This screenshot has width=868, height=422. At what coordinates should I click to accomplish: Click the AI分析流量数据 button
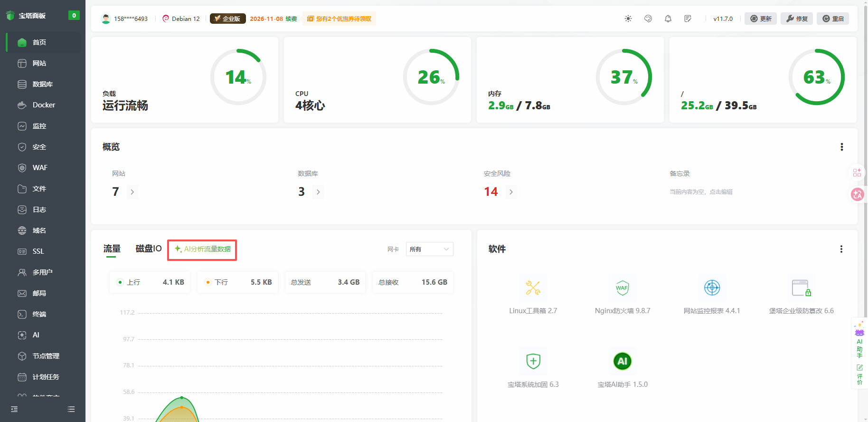pyautogui.click(x=202, y=249)
